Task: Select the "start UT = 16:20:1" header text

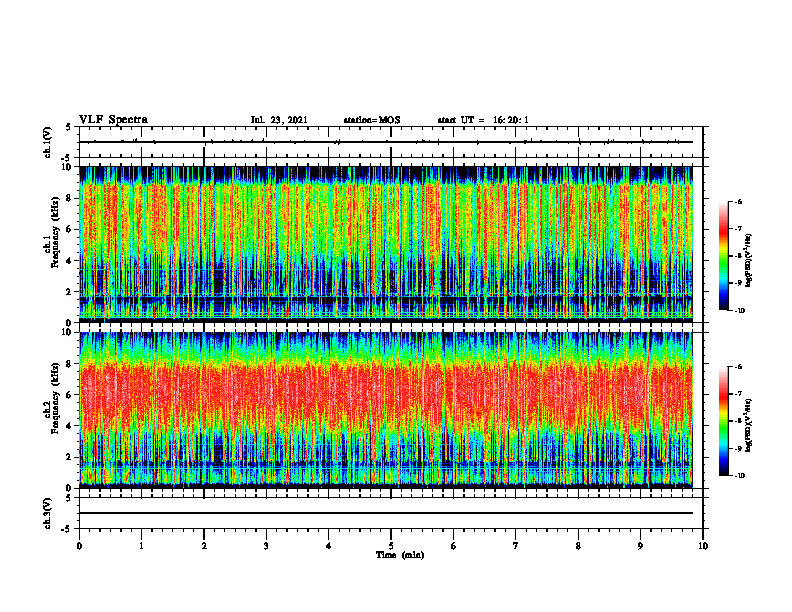Action: 483,120
